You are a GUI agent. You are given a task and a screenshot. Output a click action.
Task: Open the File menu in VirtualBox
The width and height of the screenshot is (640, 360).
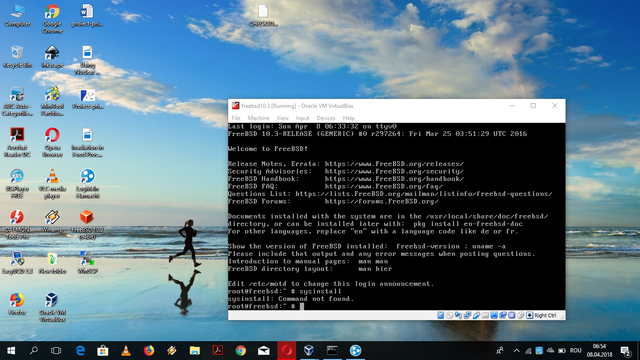click(x=236, y=118)
